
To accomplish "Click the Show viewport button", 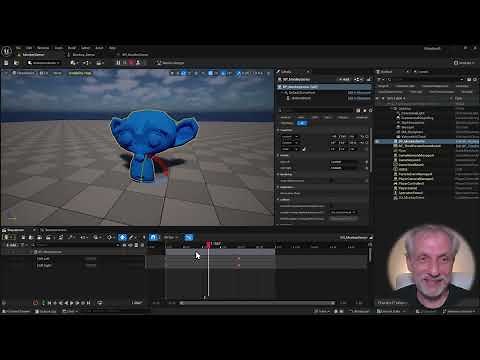I will pyautogui.click(x=57, y=73).
